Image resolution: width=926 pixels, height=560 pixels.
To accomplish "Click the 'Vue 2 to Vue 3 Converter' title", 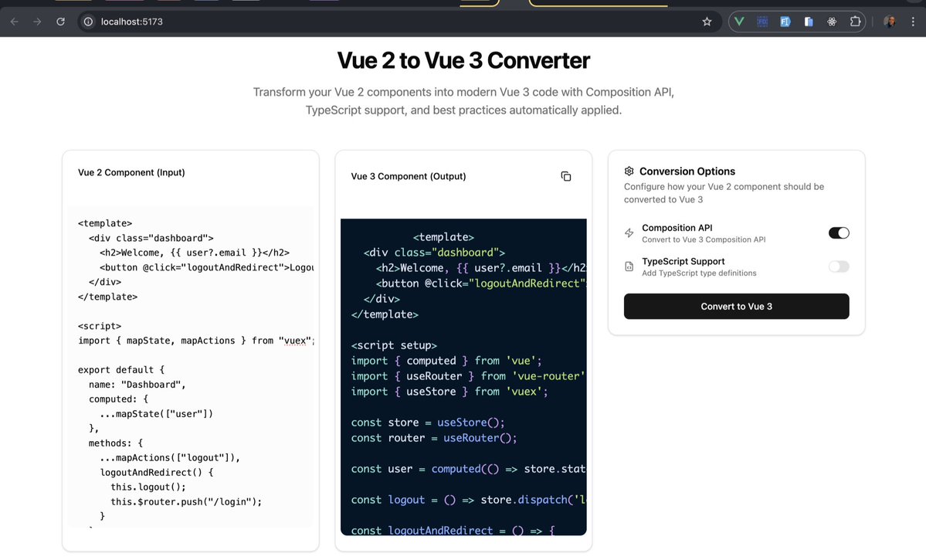I will pos(463,61).
